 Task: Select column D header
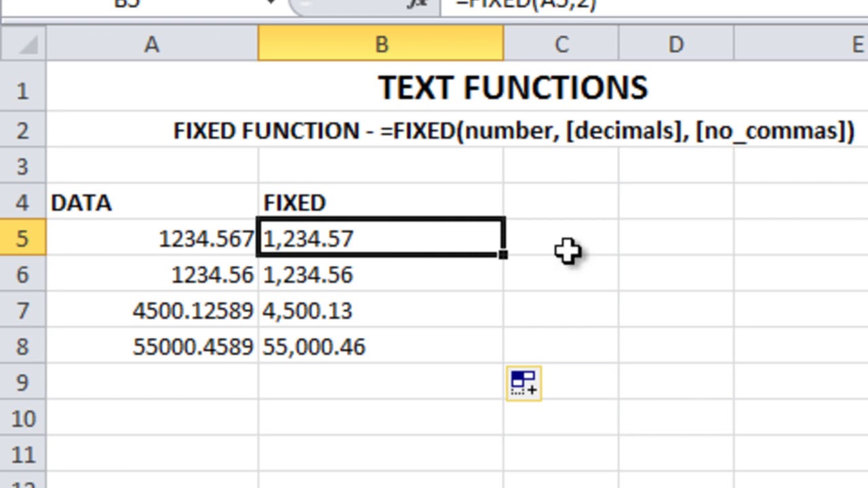[x=676, y=45]
